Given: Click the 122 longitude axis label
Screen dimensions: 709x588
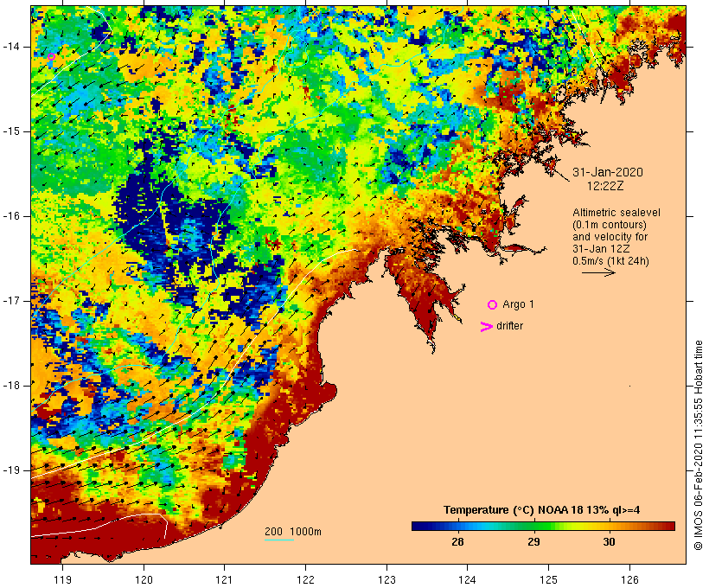Looking at the screenshot, I should [x=306, y=579].
